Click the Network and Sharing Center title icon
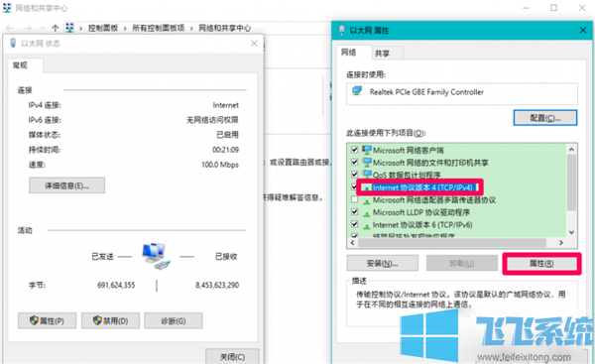Image resolution: width=595 pixels, height=364 pixels. click(7, 8)
